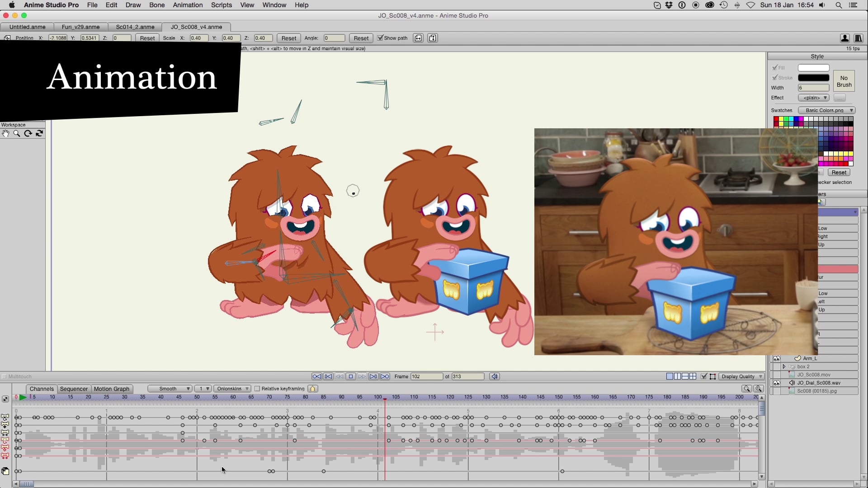The width and height of the screenshot is (868, 488).
Task: Toggle the checkbox beside Display Quality
Action: (703, 376)
